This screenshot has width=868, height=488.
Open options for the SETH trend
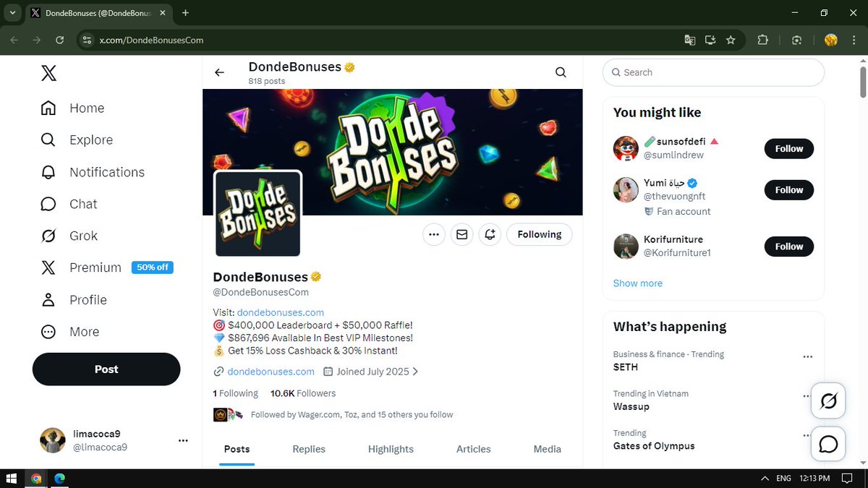(x=808, y=356)
